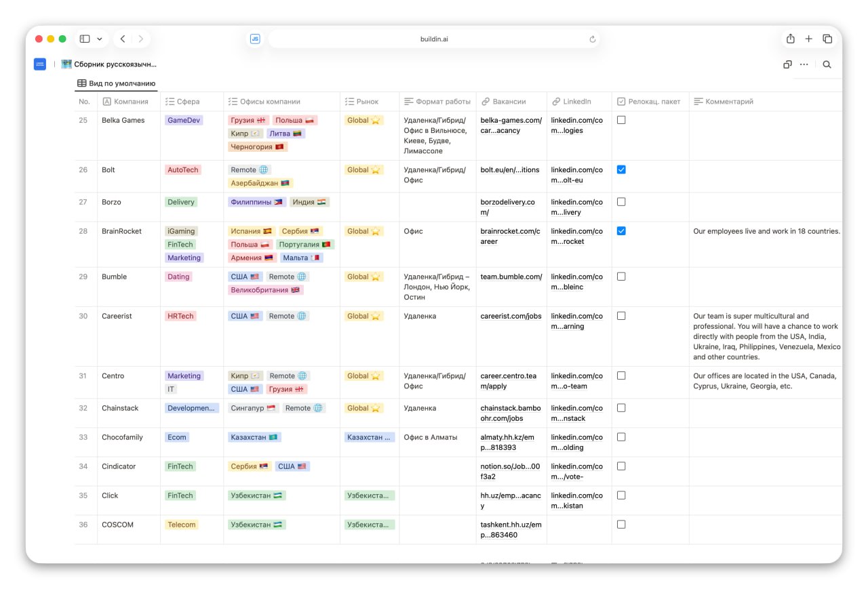Open a new tab with plus icon
Screen dimensions: 868x589
pyautogui.click(x=808, y=39)
